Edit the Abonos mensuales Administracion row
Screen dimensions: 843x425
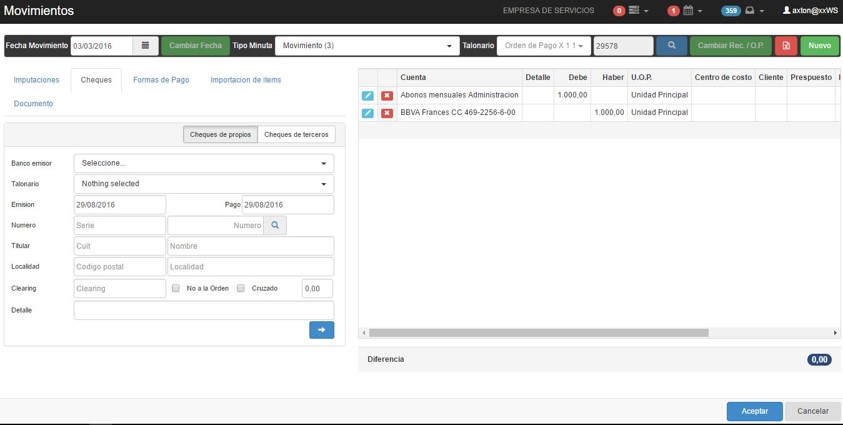pos(368,96)
